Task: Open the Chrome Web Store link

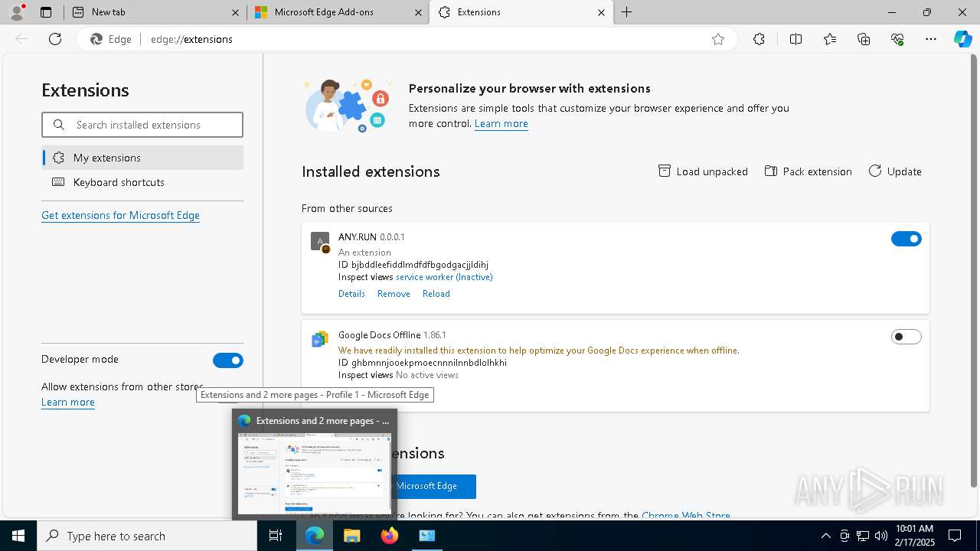Action: (x=686, y=515)
